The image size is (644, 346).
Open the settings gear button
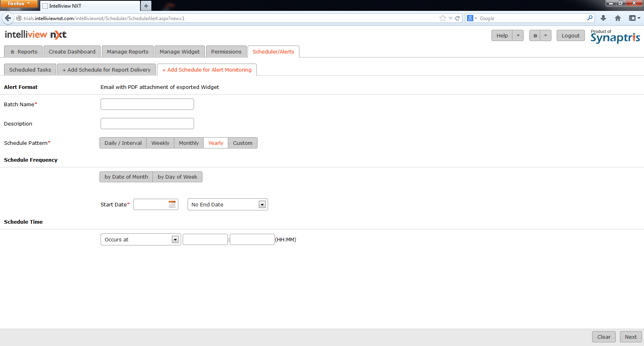click(535, 35)
